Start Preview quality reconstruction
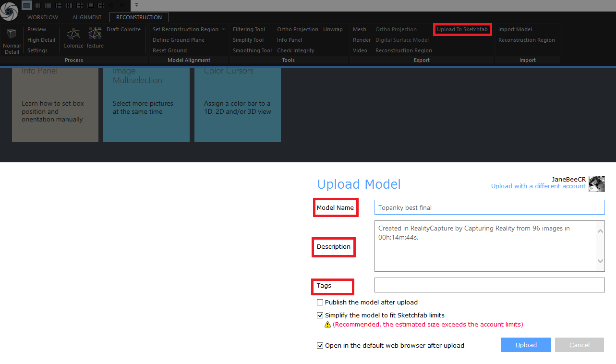 [x=37, y=29]
